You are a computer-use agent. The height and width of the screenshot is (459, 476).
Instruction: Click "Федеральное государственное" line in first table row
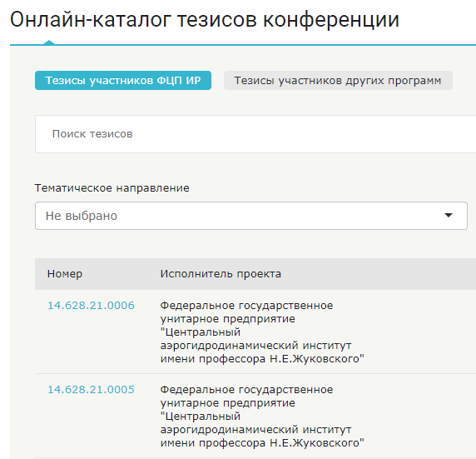(x=246, y=305)
